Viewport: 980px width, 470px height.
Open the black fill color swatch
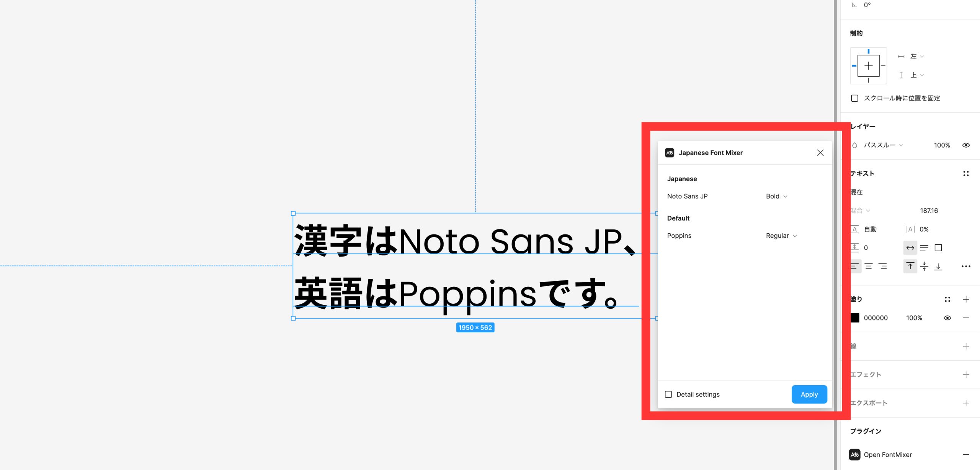(855, 318)
